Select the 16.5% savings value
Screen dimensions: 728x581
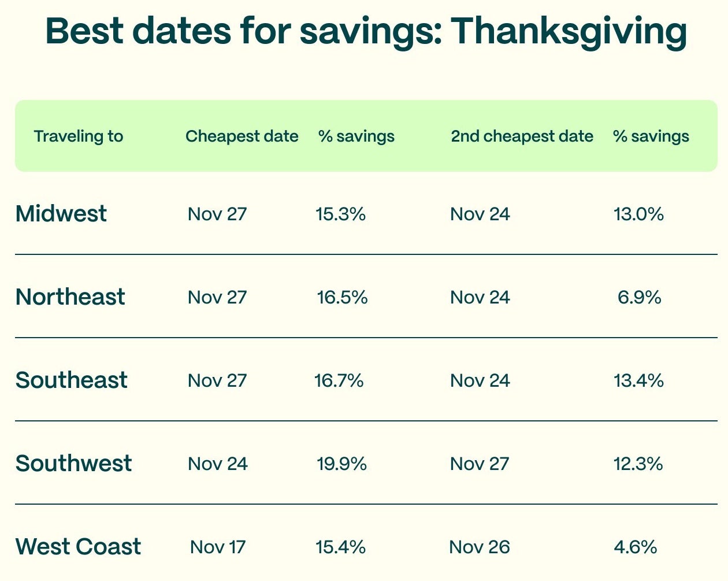pos(342,298)
